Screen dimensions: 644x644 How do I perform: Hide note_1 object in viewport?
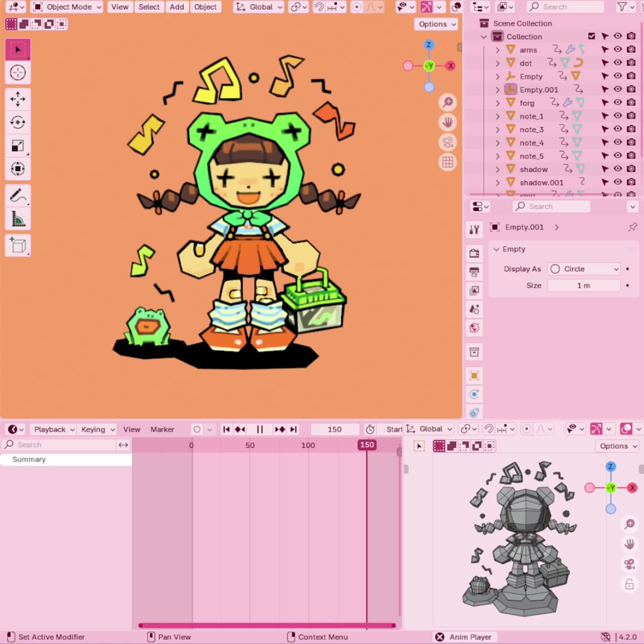[x=618, y=116]
